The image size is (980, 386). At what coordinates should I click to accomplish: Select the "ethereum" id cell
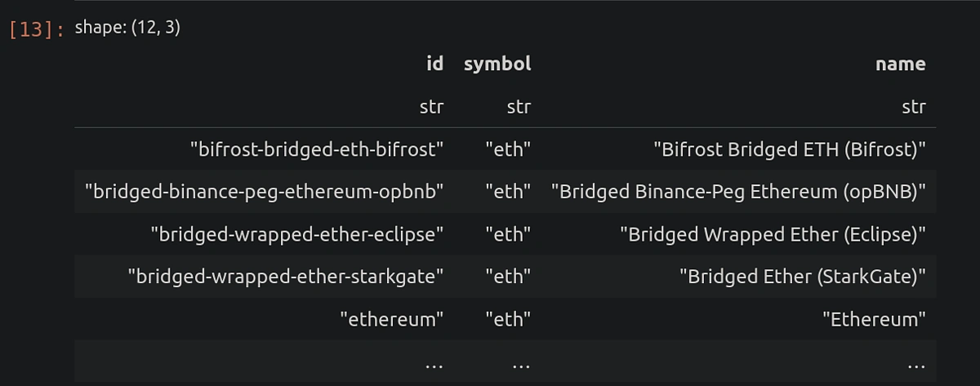tap(392, 319)
